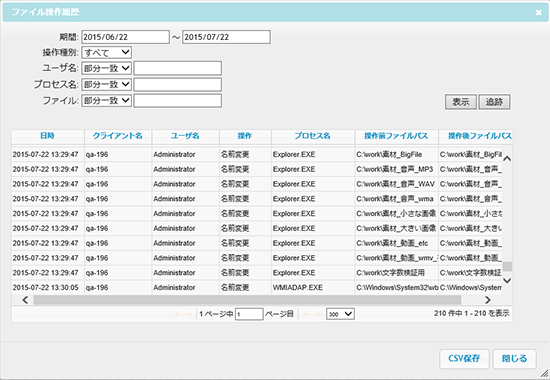The height and width of the screenshot is (380, 550).
Task: Select the cell C:\work\素材_小さな画像
Action: 396,213
